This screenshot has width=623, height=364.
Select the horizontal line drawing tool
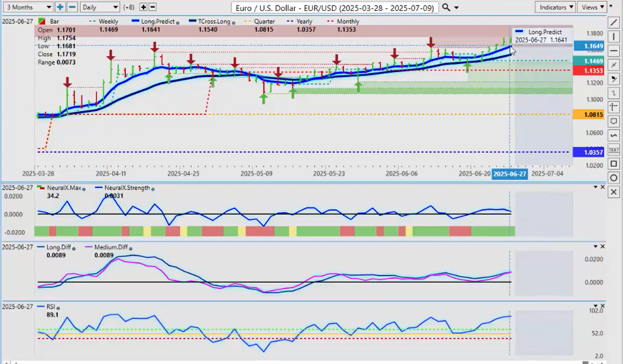click(614, 50)
